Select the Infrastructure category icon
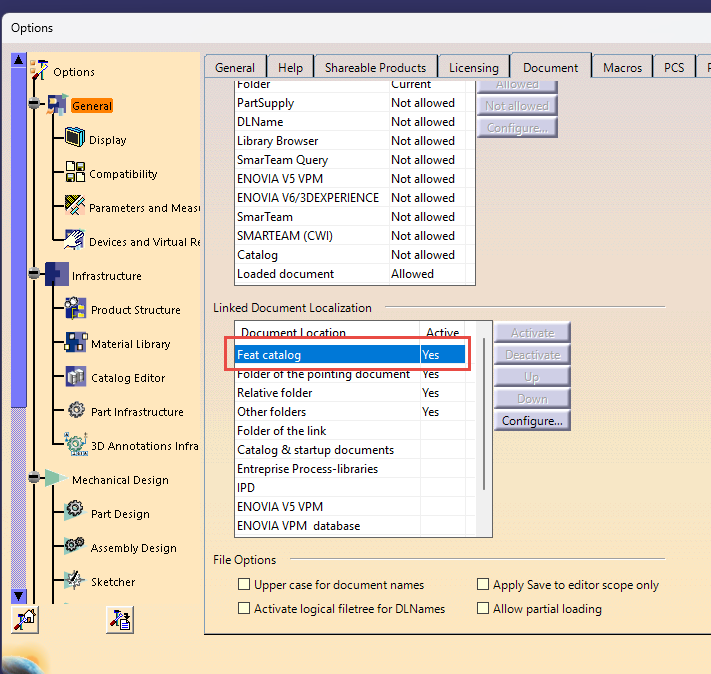 point(57,274)
